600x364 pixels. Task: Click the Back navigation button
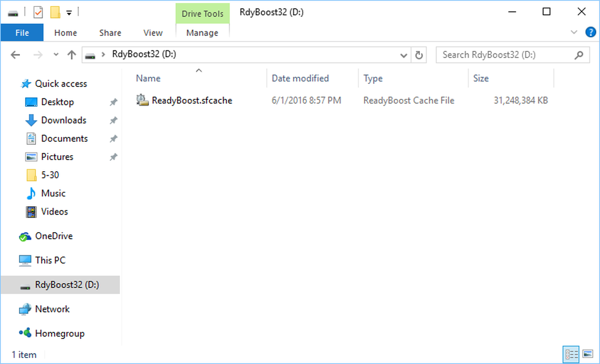point(15,55)
